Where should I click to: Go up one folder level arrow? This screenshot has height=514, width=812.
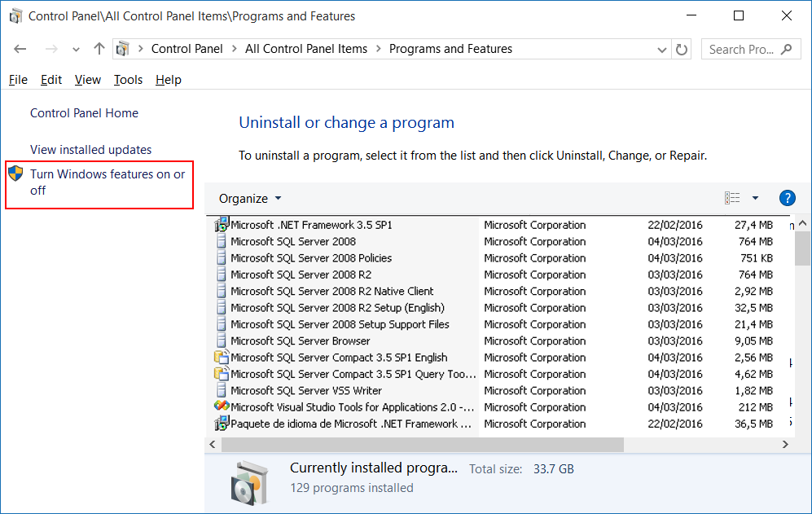click(x=99, y=49)
